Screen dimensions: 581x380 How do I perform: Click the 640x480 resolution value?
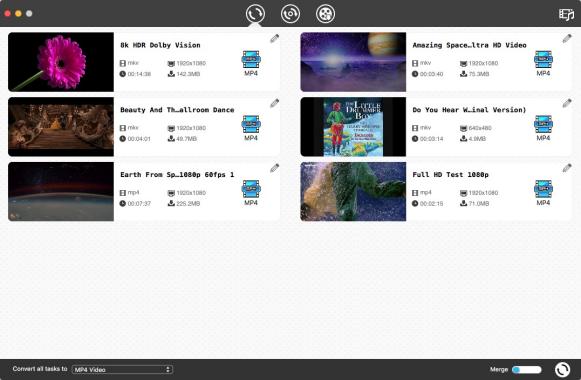tap(480, 128)
